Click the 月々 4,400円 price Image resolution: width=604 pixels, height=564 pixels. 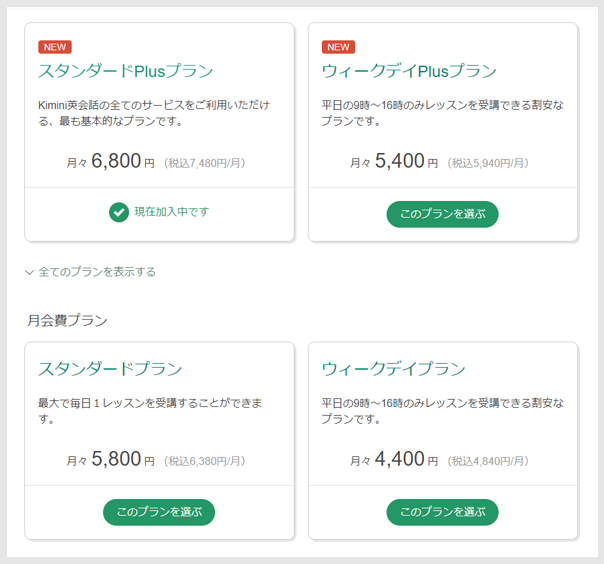394,459
